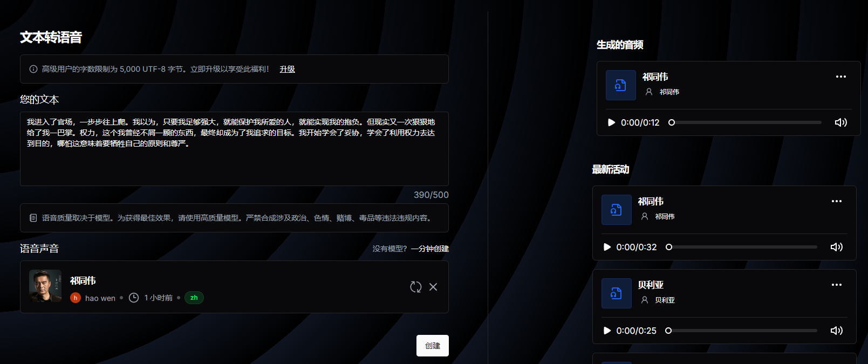The image size is (868, 364).
Task: Click the 0:00/0:25 time label
Action: click(x=637, y=331)
